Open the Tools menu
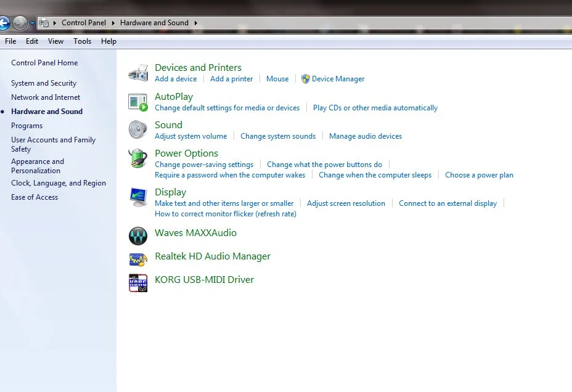The image size is (572, 392). tap(83, 41)
